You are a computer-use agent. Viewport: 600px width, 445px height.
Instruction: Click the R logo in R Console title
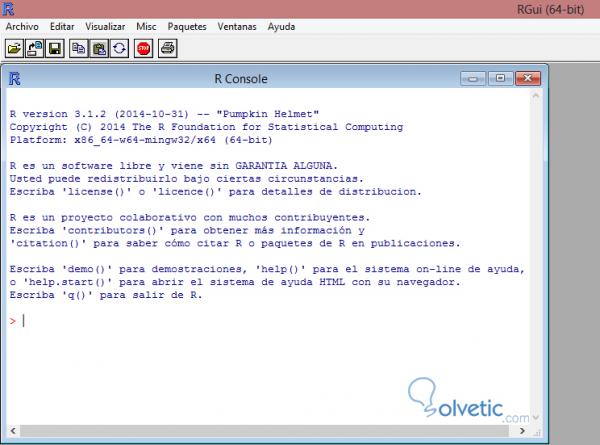[x=15, y=79]
